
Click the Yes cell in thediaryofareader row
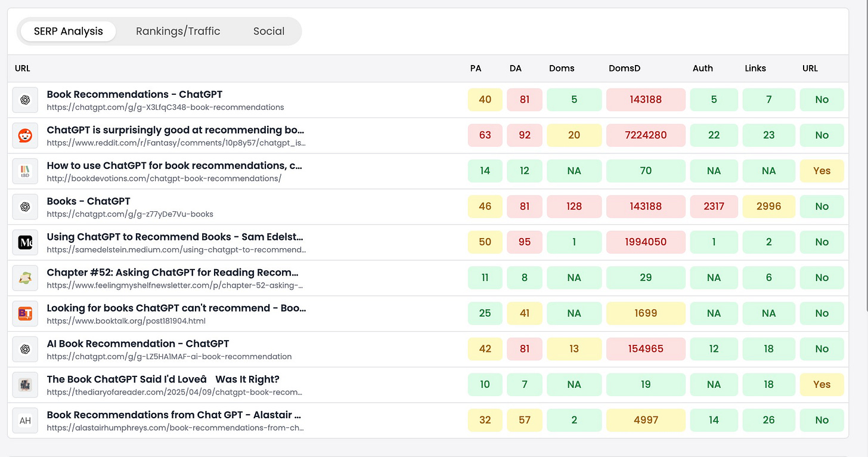pos(822,385)
